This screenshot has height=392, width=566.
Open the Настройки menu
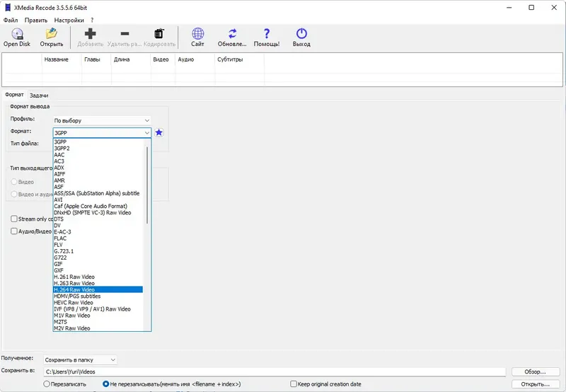[x=69, y=21]
